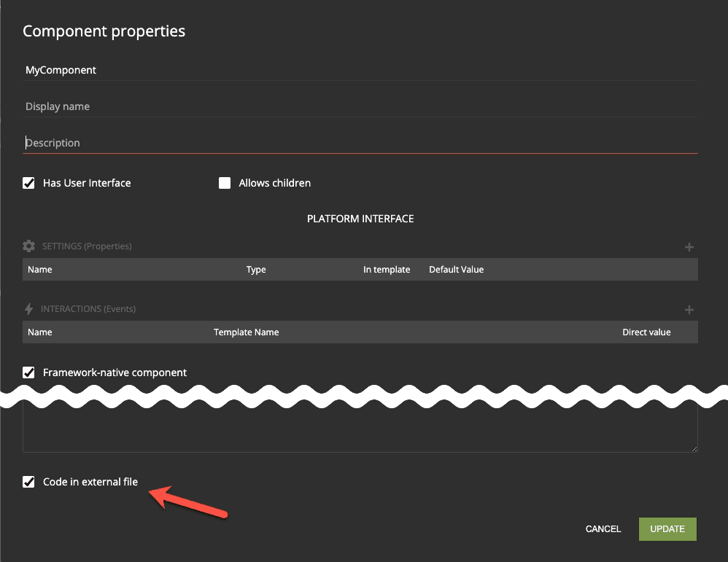The height and width of the screenshot is (562, 728).
Task: Focus the Display name field
Action: point(360,106)
